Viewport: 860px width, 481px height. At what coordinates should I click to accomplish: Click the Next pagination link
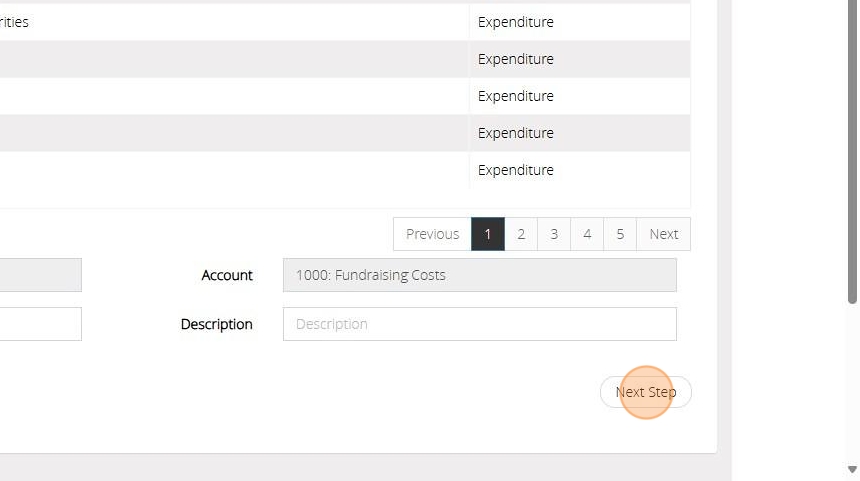pyautogui.click(x=663, y=234)
